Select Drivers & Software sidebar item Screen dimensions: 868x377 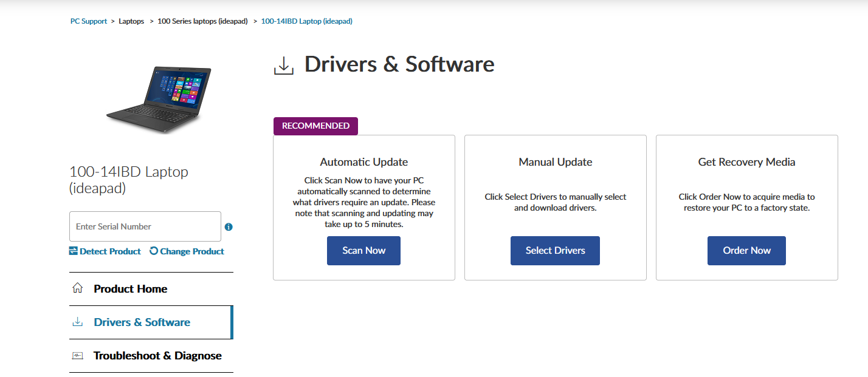[151, 322]
